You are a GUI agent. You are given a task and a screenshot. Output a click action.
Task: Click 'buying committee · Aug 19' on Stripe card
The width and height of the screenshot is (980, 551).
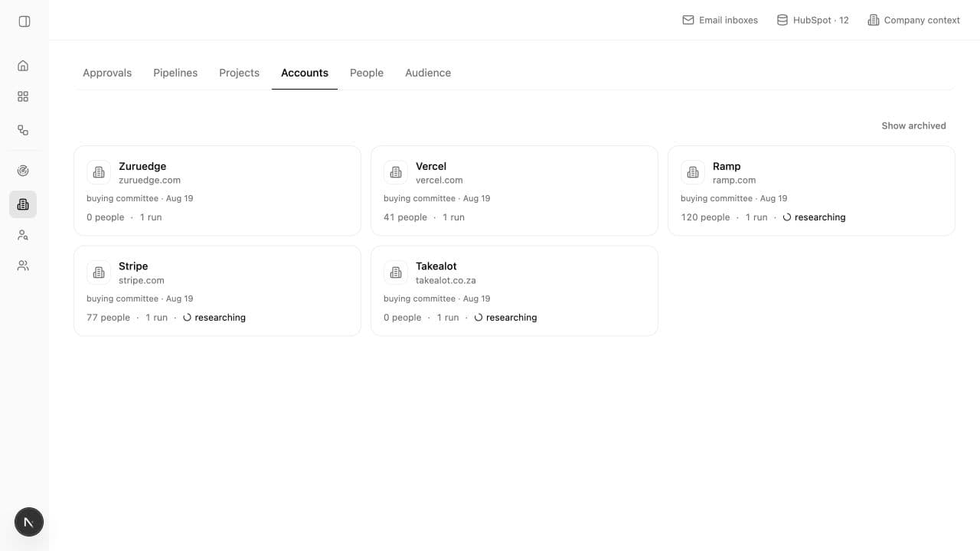click(x=140, y=298)
